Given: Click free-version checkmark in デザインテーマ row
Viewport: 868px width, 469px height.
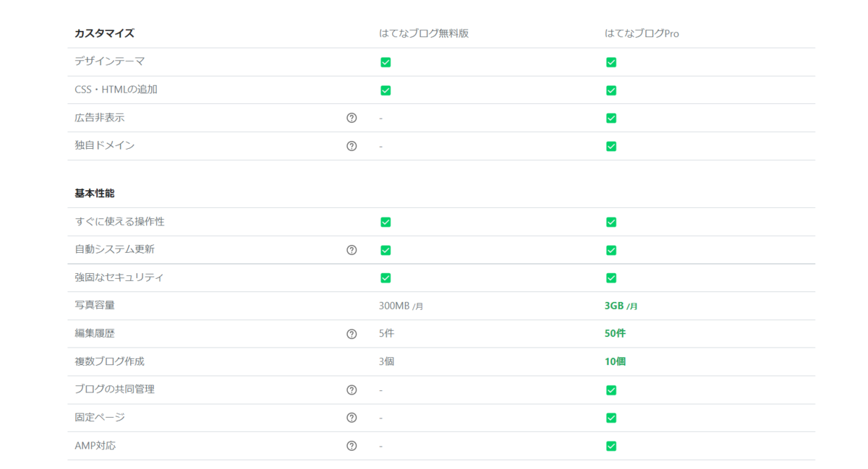Looking at the screenshot, I should tap(386, 62).
